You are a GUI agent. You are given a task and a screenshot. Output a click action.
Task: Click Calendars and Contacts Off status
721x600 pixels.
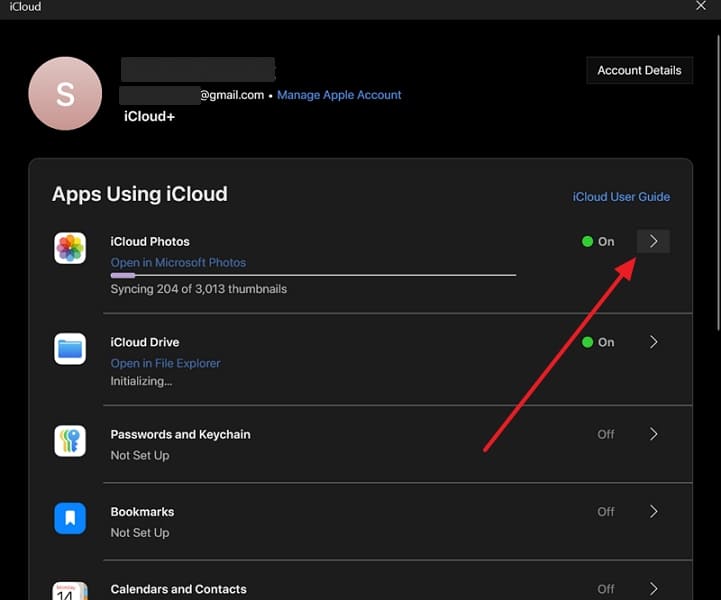pos(606,589)
